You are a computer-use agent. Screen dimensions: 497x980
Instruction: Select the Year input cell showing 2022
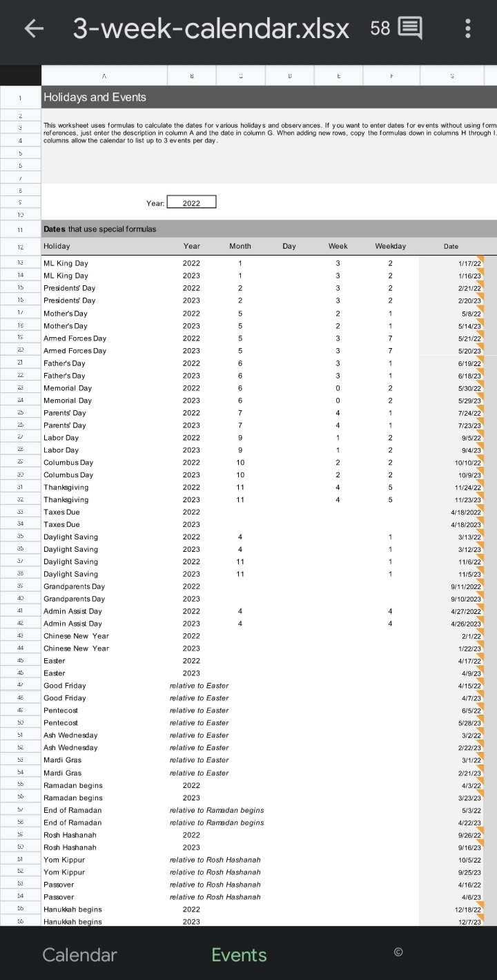[x=191, y=202]
